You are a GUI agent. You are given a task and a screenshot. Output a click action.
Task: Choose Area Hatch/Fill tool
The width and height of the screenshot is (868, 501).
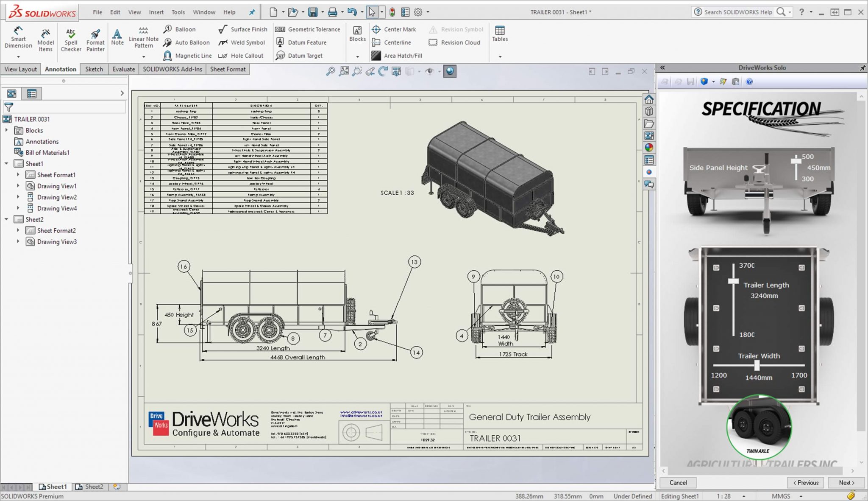pos(397,56)
